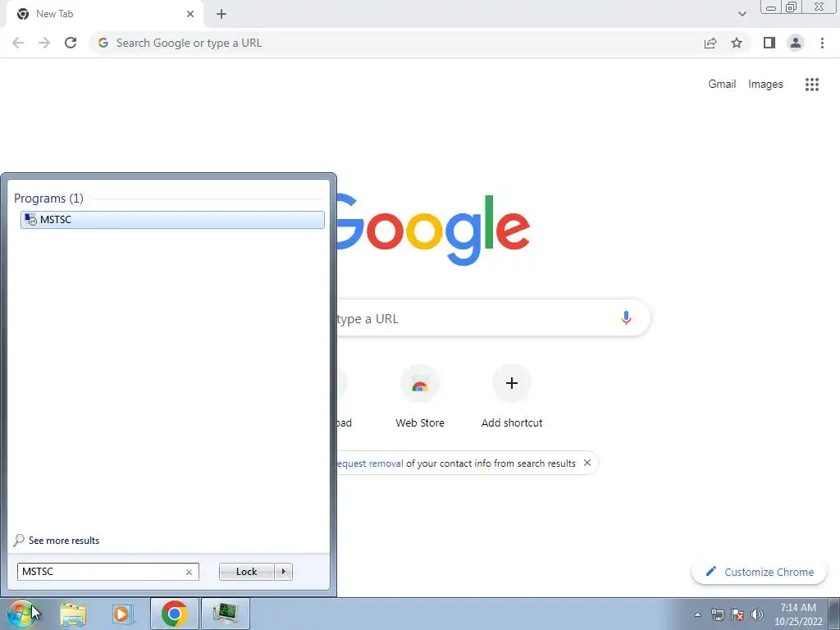840x630 pixels.
Task: Open Chrome's three-dot menu
Action: (x=822, y=43)
